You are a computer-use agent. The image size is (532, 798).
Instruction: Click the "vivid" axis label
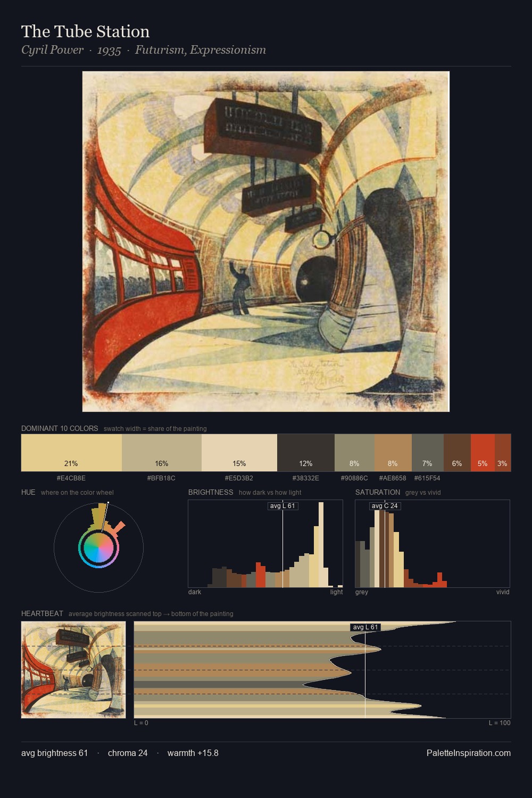coord(503,592)
